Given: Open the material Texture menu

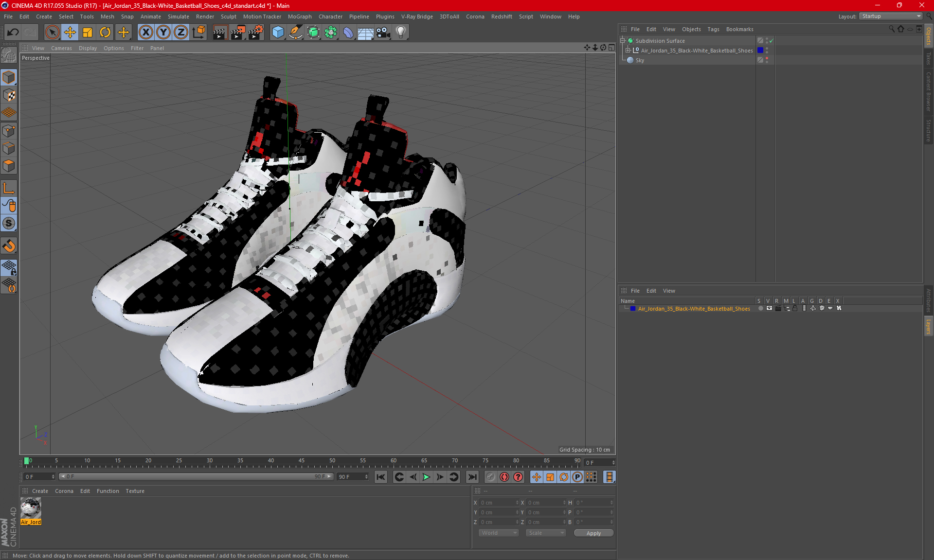Looking at the screenshot, I should click(135, 491).
